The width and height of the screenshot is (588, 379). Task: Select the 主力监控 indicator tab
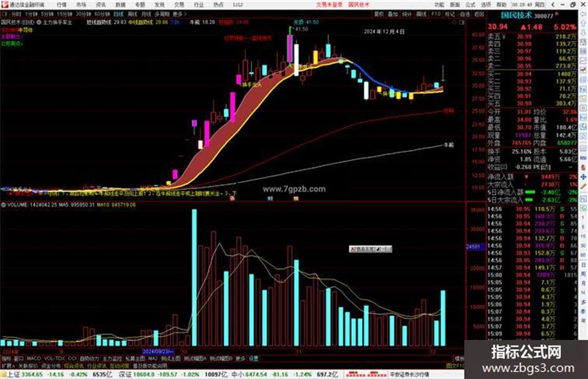pos(112,358)
